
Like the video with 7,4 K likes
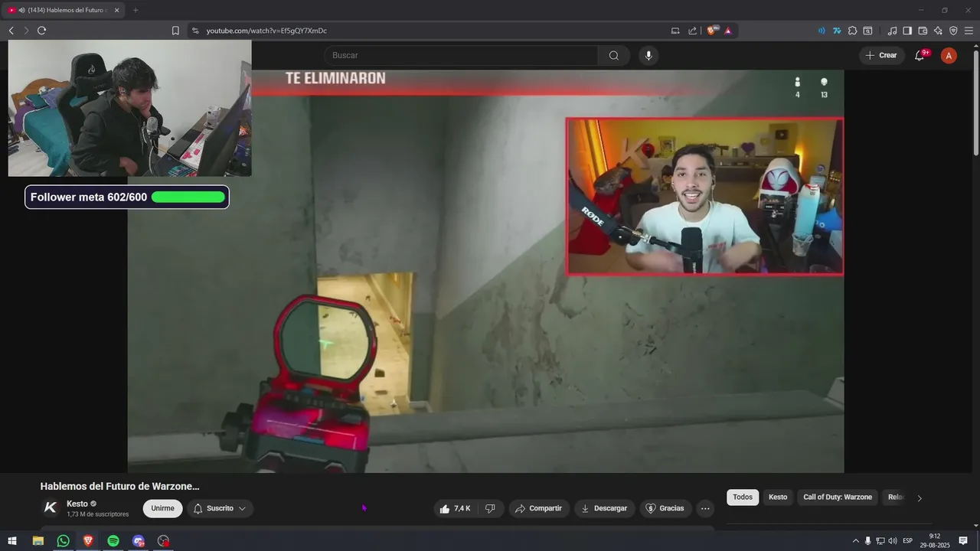pyautogui.click(x=456, y=508)
